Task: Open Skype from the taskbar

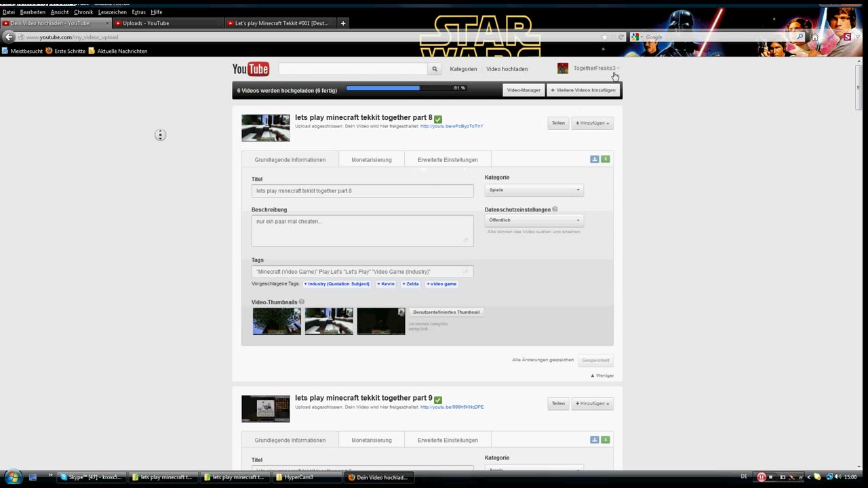Action: click(92, 477)
